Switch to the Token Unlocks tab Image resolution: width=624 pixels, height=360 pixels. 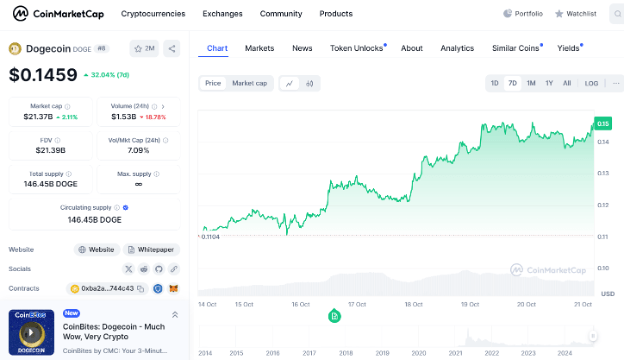click(x=358, y=48)
